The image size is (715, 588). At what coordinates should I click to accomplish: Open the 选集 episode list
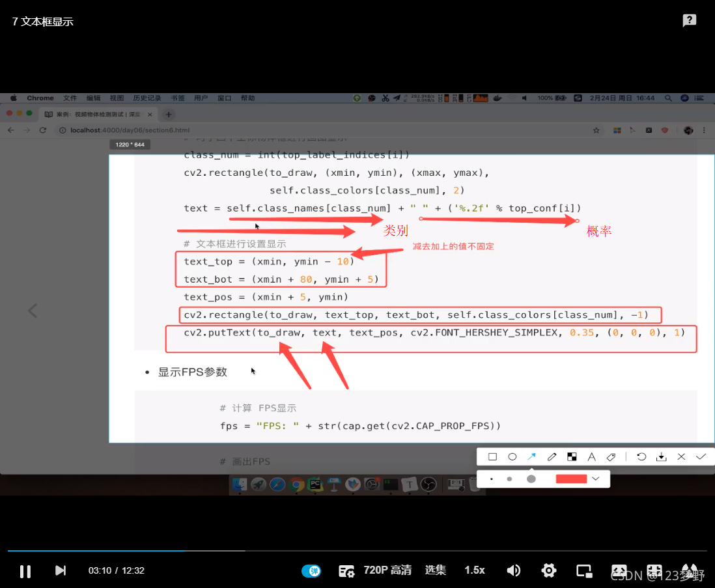pyautogui.click(x=435, y=570)
